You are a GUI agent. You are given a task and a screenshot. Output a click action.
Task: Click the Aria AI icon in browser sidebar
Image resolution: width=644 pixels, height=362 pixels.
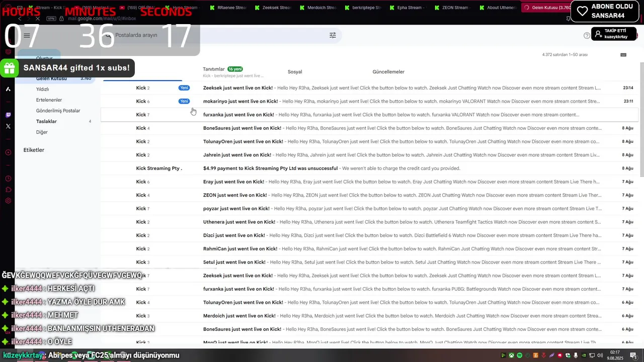pos(8,89)
